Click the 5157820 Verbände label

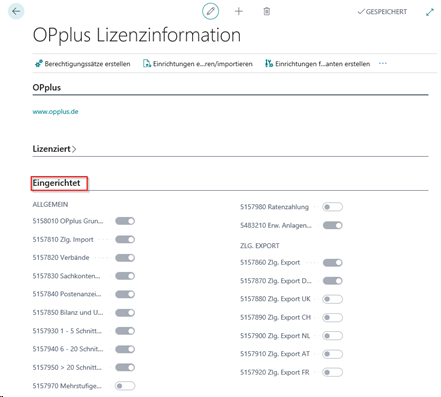pos(61,258)
